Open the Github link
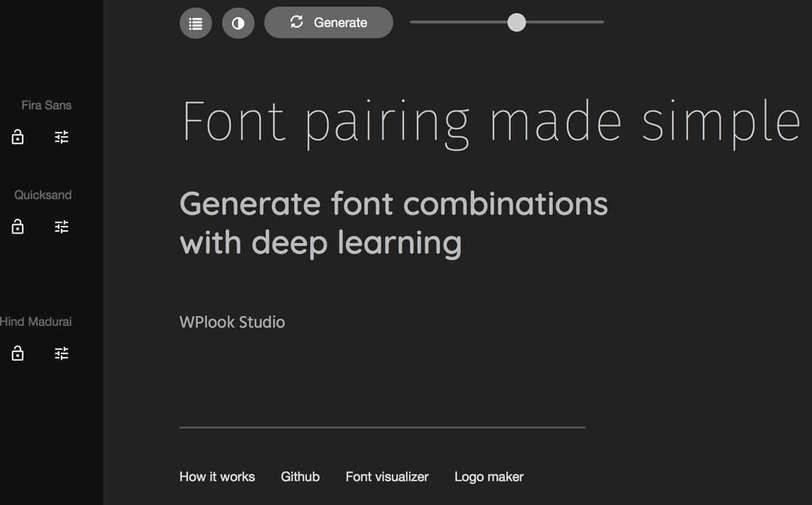The height and width of the screenshot is (505, 812). pyautogui.click(x=300, y=477)
